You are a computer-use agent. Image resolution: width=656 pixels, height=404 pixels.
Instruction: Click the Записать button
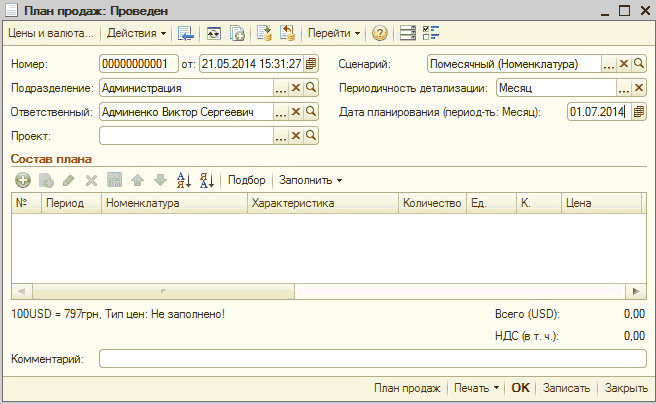[566, 388]
